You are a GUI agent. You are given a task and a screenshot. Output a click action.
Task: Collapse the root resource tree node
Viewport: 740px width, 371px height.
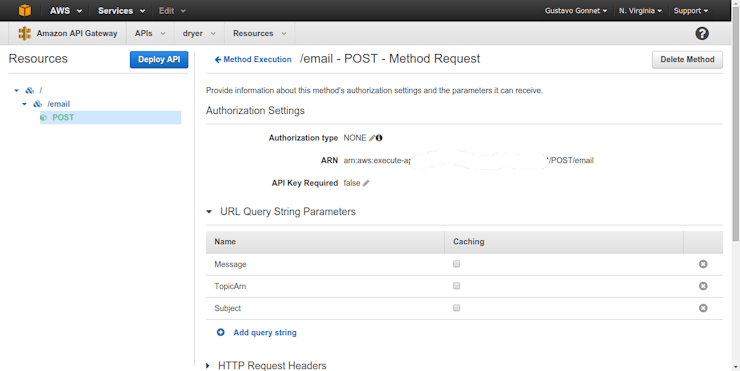coord(17,90)
